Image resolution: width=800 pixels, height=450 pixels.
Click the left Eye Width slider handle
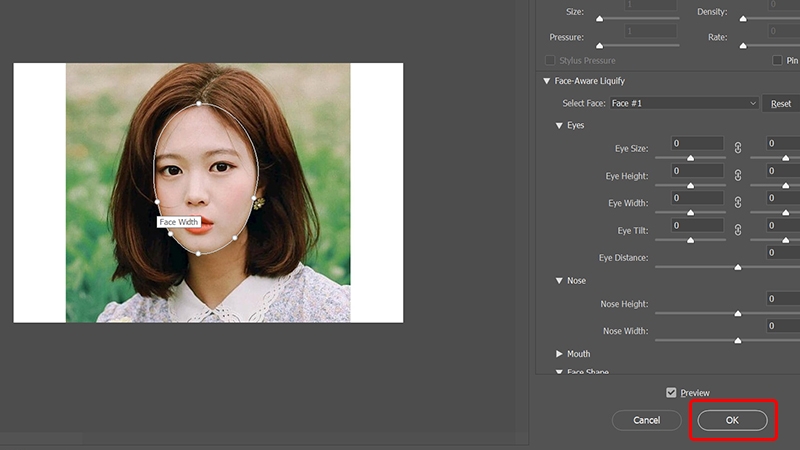click(x=690, y=213)
